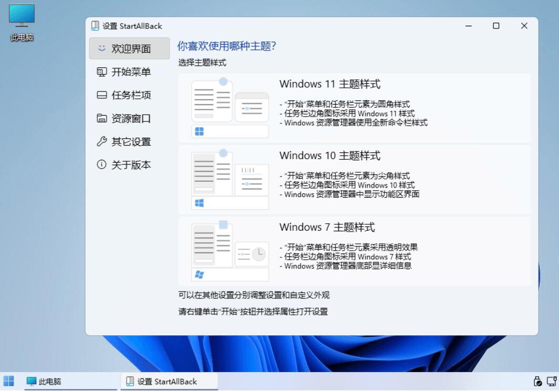The height and width of the screenshot is (392, 559).
Task: Click line Windows 资源管理器中显示功能区界面
Action: [349, 194]
